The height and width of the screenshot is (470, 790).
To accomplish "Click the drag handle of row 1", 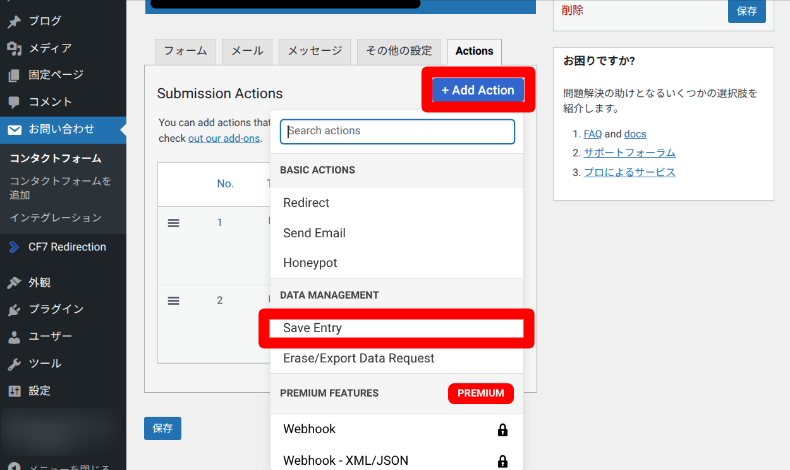I will [x=173, y=223].
